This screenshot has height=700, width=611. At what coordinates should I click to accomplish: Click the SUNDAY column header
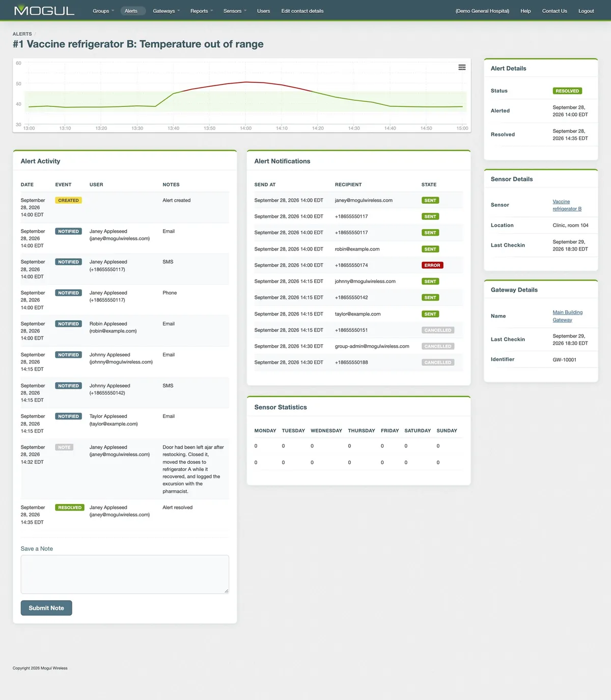447,431
